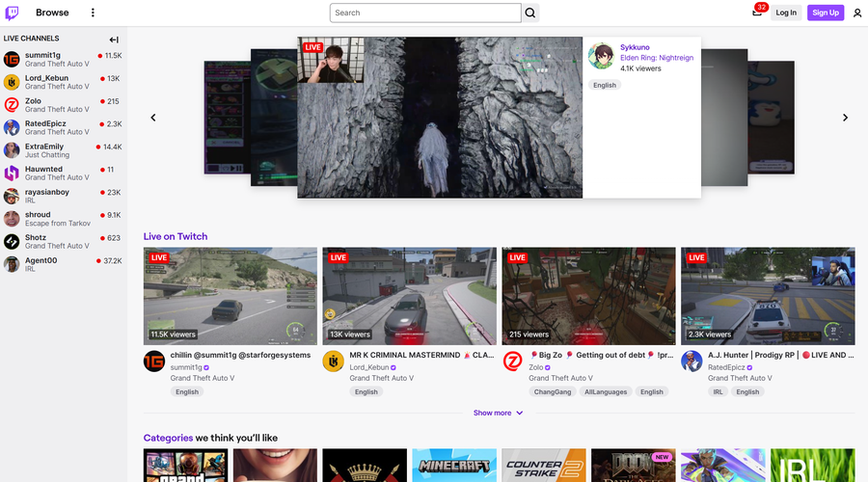Open the Prime loot crown notifications
Viewport: 868px width, 482px height.
[x=757, y=13]
